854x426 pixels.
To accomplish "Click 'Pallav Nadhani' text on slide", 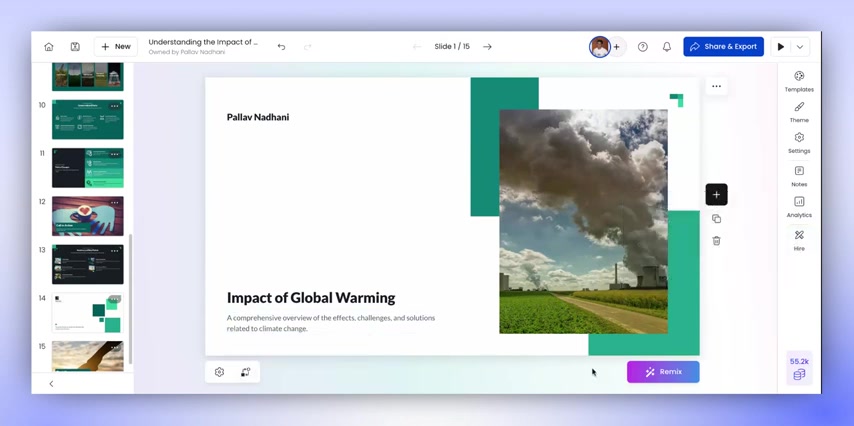I will point(258,117).
